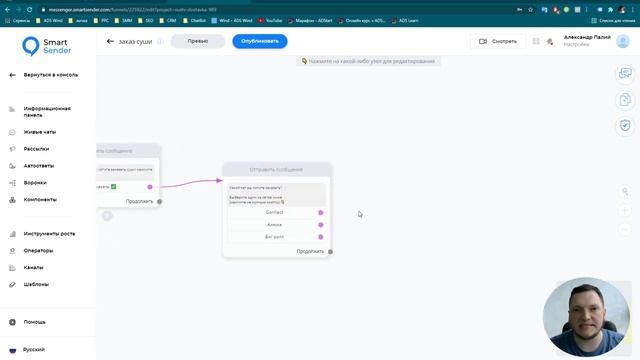Click the Smart Sender logo
The width and height of the screenshot is (640, 360).
[x=47, y=46]
